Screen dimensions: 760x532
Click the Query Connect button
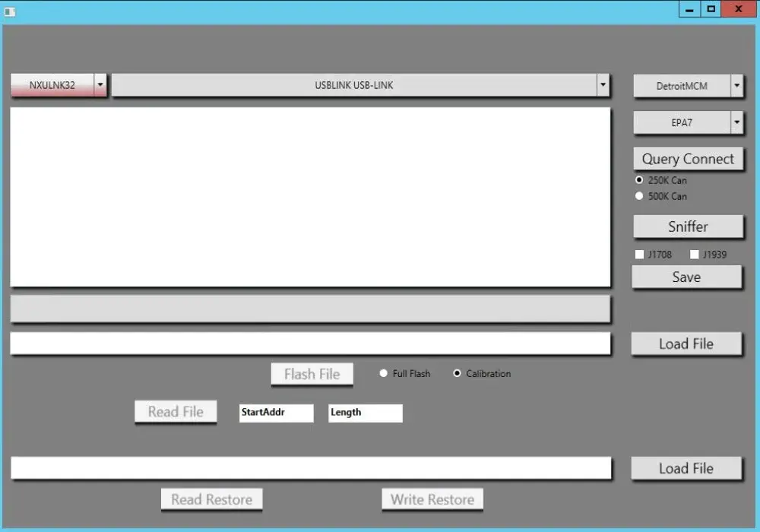click(688, 159)
